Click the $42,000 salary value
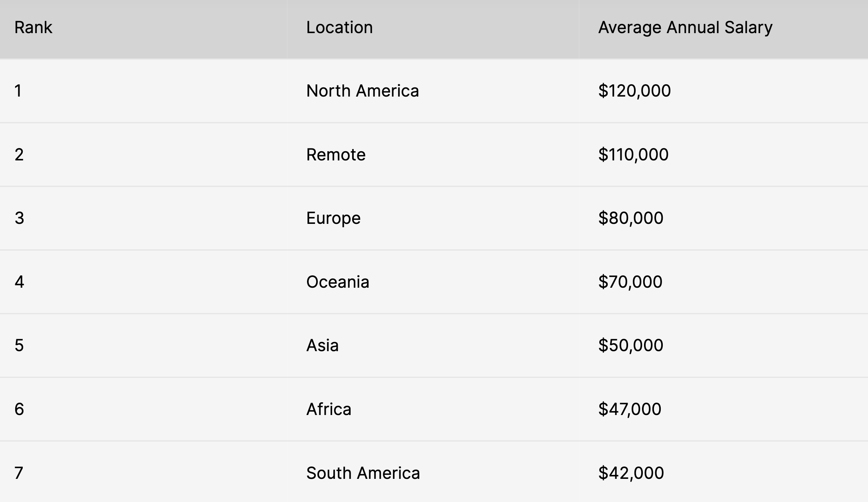This screenshot has width=868, height=502. click(631, 473)
